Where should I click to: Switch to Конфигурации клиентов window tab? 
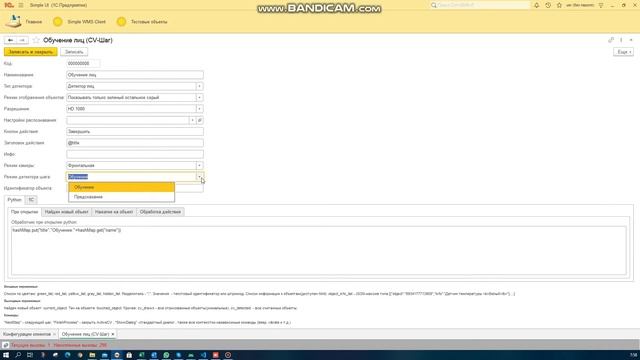pyautogui.click(x=27, y=334)
